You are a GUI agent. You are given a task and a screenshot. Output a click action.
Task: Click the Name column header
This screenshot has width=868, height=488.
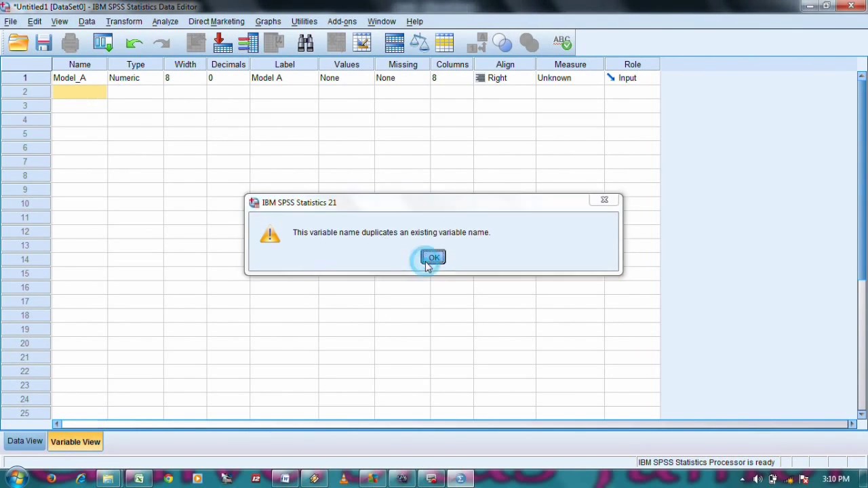tap(80, 64)
